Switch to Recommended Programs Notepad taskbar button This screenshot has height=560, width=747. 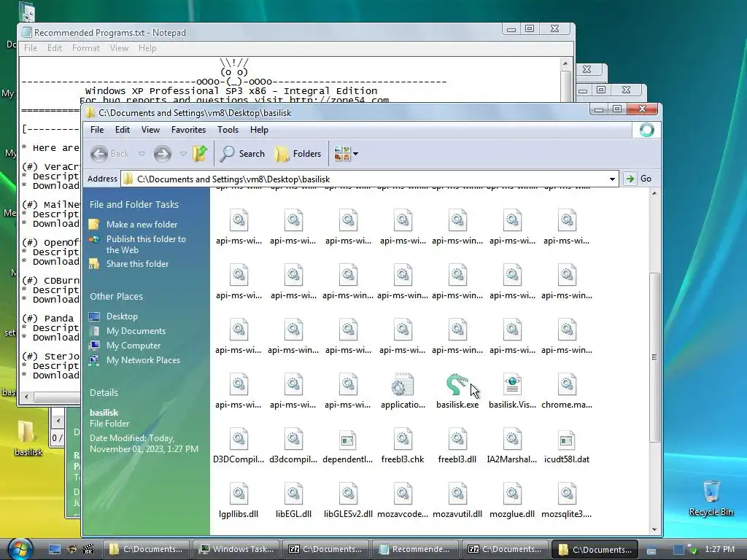[x=414, y=549]
